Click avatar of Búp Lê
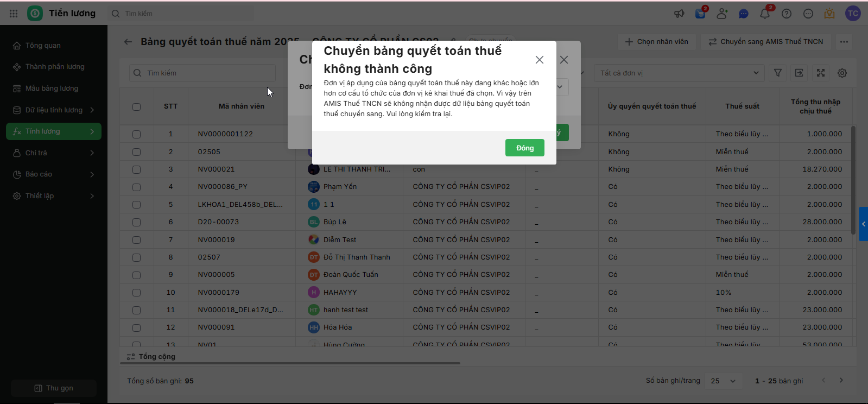 314,222
